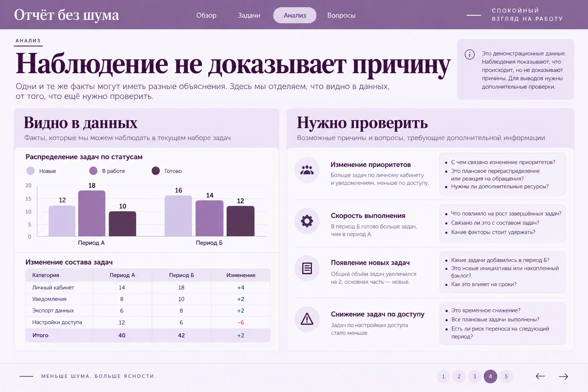This screenshot has width=588, height=392.
Task: Jump to page 1 in pagination
Action: pos(443,376)
